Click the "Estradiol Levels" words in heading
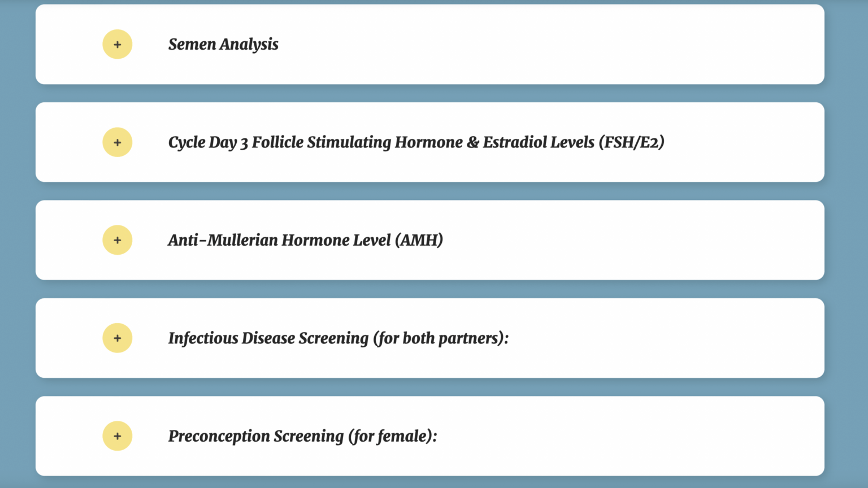This screenshot has height=488, width=868. click(538, 142)
